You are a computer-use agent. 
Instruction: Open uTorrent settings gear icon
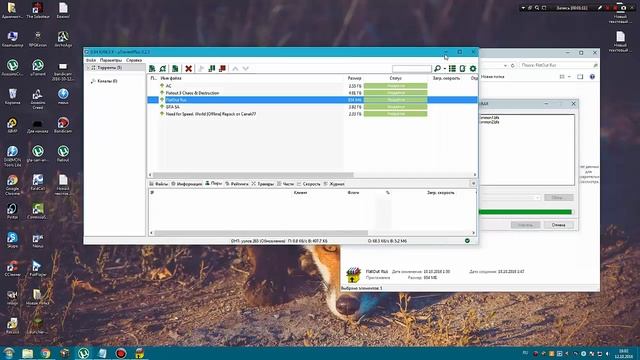click(473, 69)
